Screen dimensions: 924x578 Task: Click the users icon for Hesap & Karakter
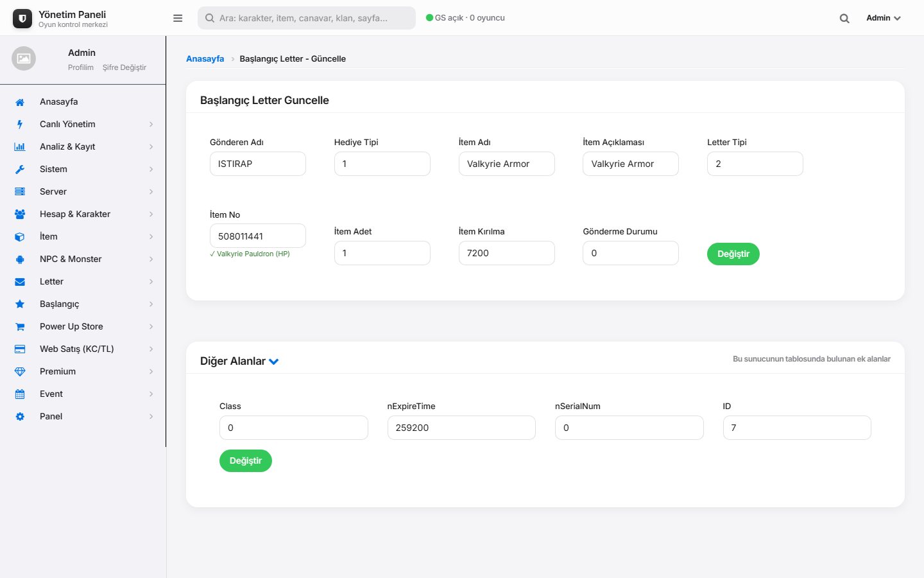tap(20, 215)
